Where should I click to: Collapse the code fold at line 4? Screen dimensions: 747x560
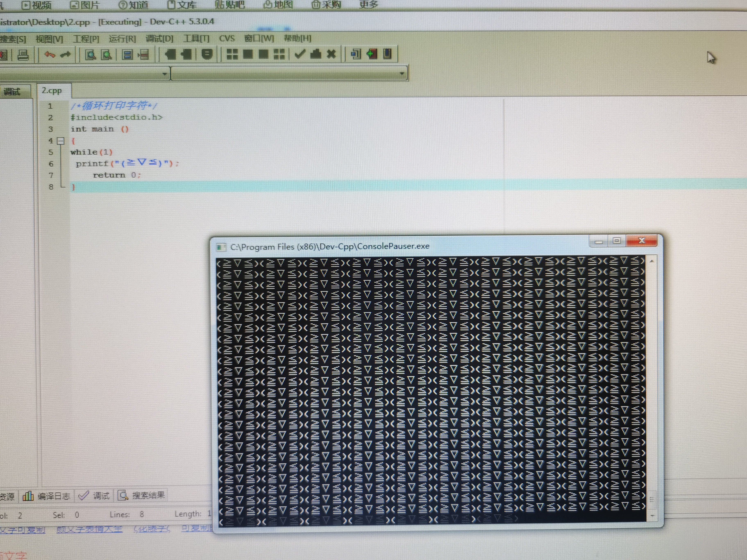61,141
